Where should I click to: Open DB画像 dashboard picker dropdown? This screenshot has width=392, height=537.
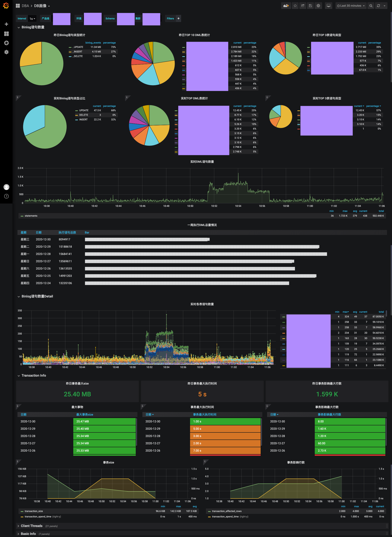42,6
